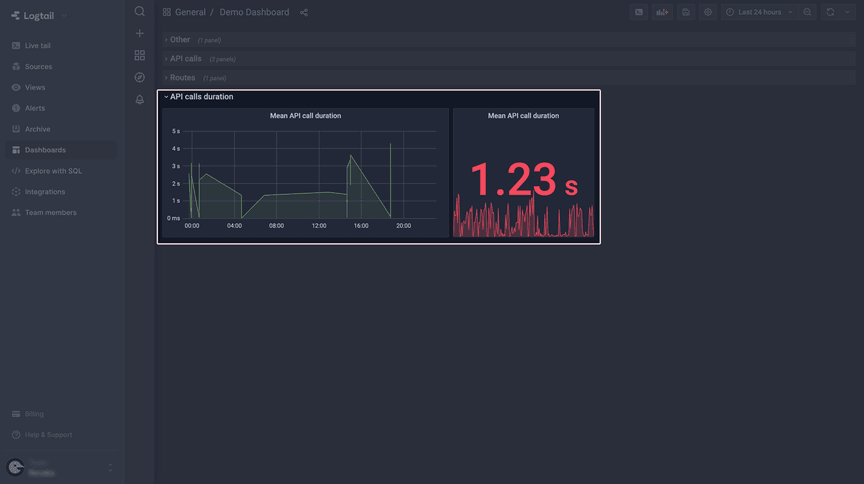
Task: Open refresh interval dropdown arrow
Action: (x=847, y=12)
